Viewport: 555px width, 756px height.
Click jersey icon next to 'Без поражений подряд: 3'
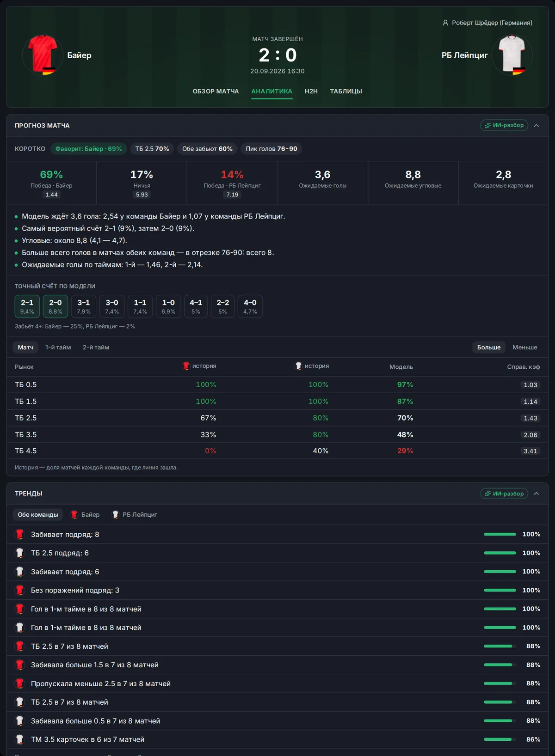pos(20,590)
